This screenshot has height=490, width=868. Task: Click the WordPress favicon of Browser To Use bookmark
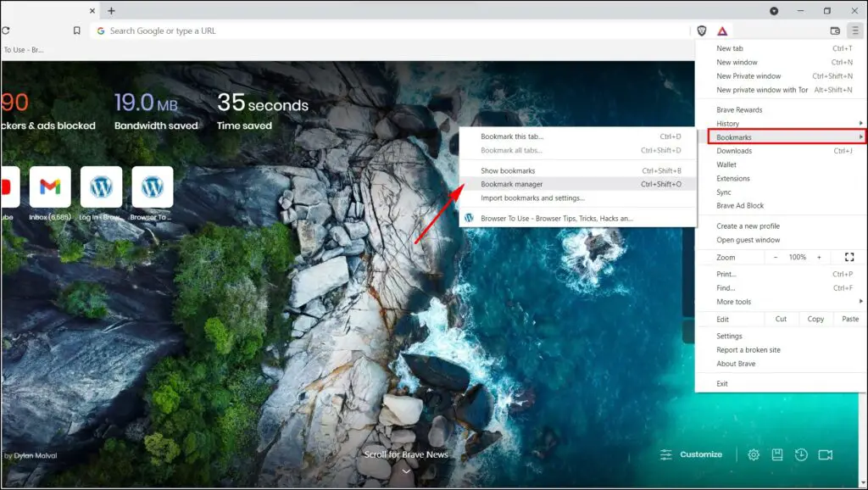click(469, 218)
